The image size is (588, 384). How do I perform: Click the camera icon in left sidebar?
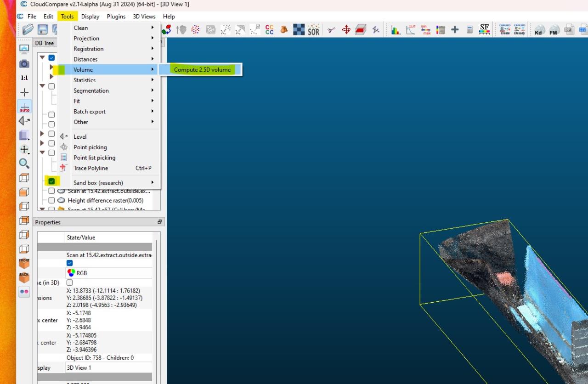pos(24,64)
